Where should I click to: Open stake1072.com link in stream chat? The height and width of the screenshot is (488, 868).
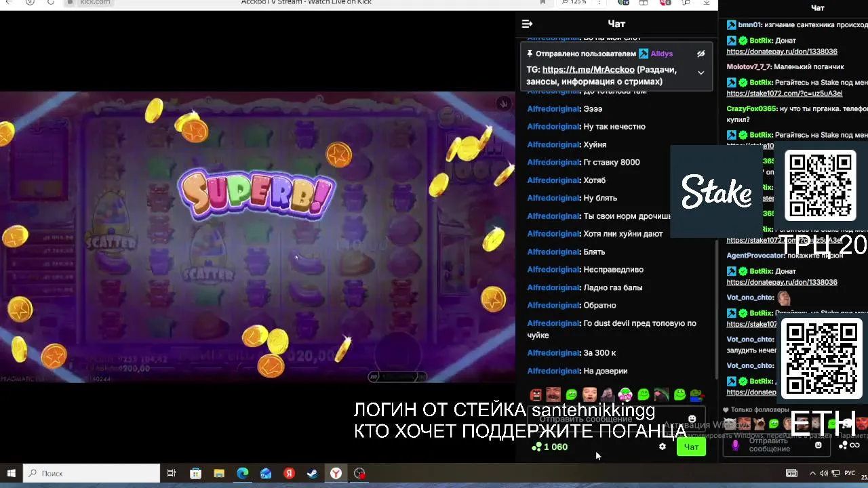[785, 94]
